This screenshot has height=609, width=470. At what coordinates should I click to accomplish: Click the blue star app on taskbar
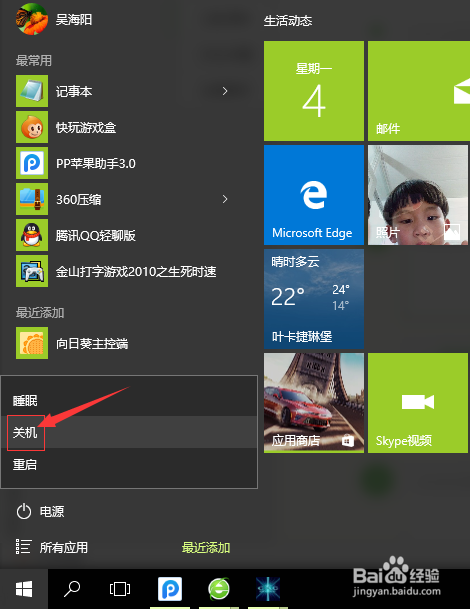pyautogui.click(x=268, y=589)
